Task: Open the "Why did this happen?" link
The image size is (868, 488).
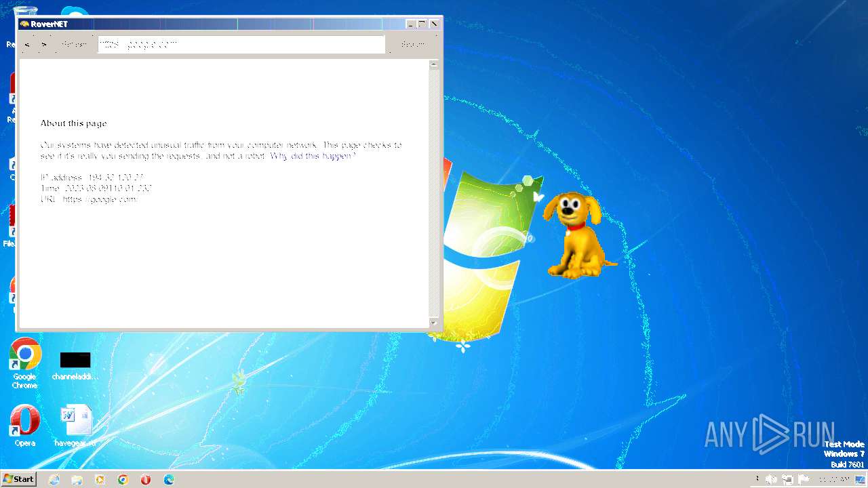Action: (313, 156)
